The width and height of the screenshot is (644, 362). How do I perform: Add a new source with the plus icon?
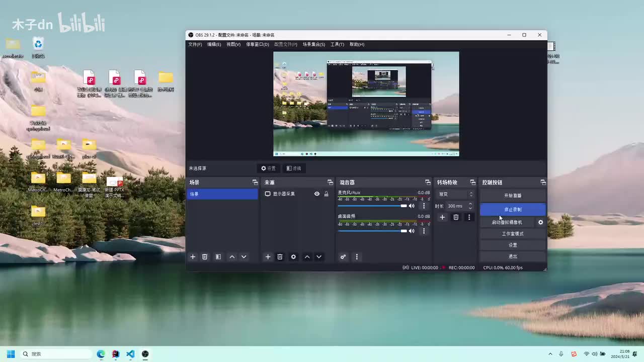tap(268, 257)
